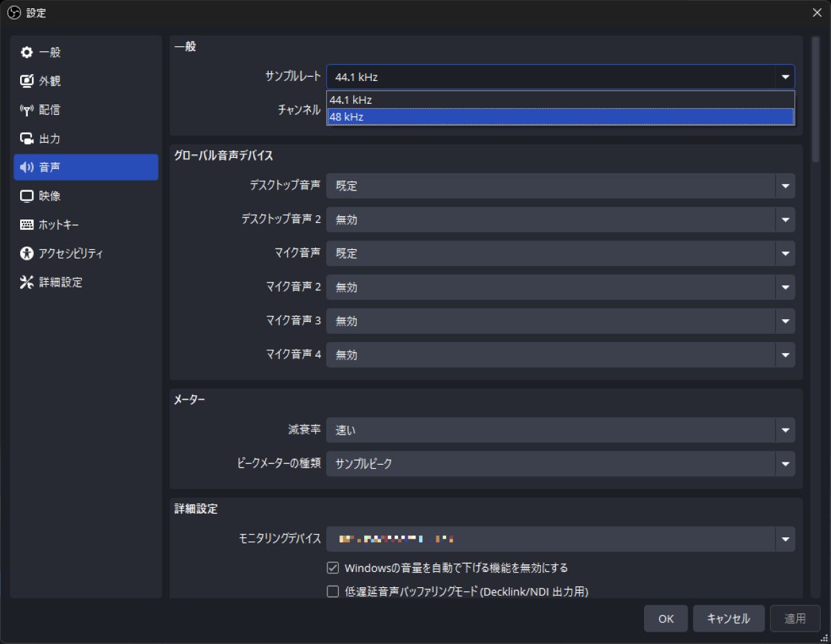Open the 減衰率 decay rate dropdown
Image resolution: width=831 pixels, height=644 pixels.
click(560, 430)
